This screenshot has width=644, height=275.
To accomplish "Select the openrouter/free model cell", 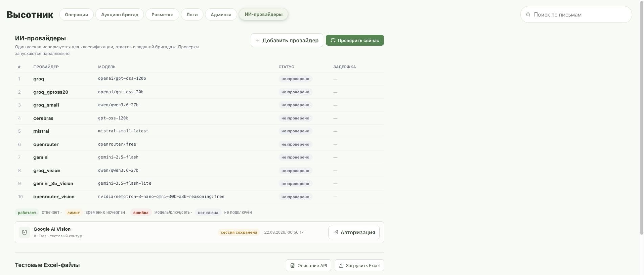I will pyautogui.click(x=117, y=144).
